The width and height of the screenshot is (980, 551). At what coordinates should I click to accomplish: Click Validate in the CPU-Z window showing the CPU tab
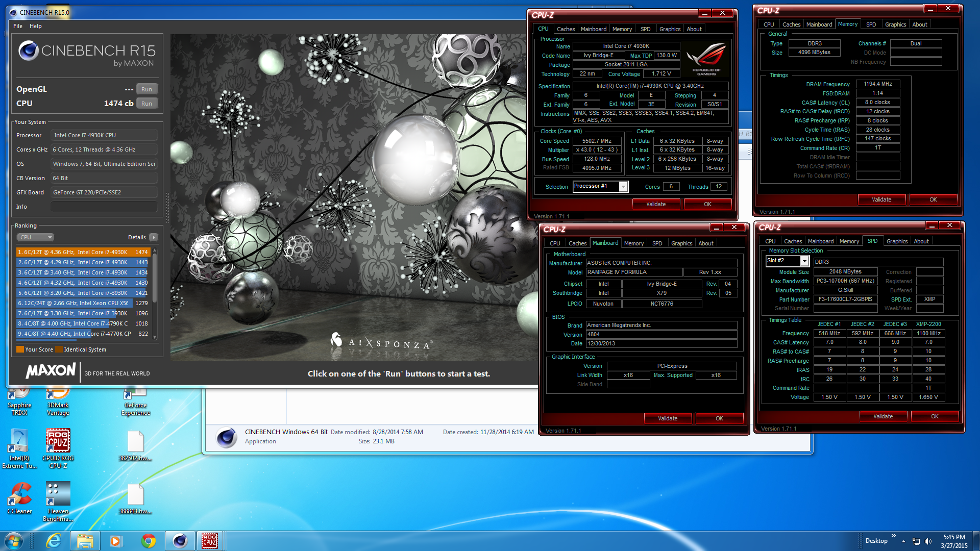click(656, 204)
